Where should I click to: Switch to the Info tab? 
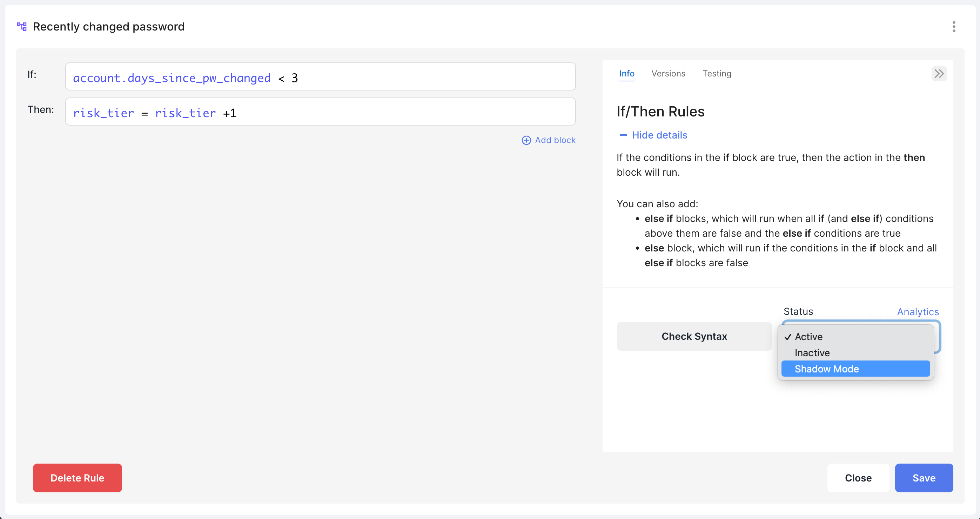click(626, 73)
